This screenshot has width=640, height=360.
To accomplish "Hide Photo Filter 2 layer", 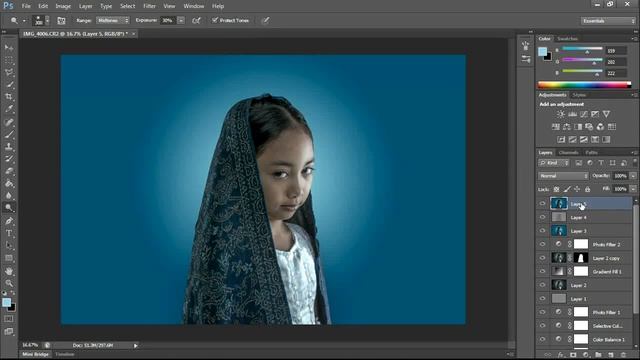I will coord(542,244).
